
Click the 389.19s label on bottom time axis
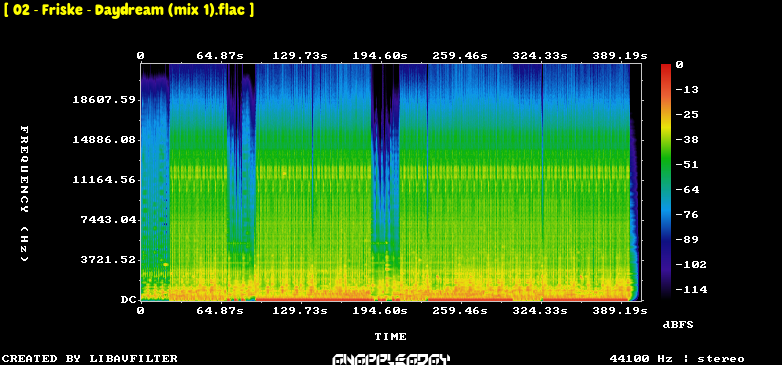tap(619, 311)
